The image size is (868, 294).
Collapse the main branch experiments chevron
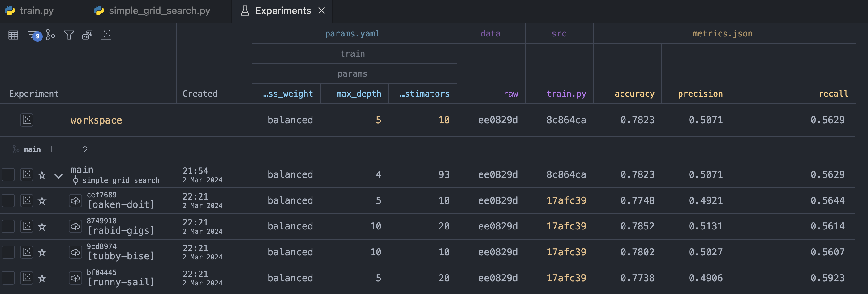(x=59, y=176)
